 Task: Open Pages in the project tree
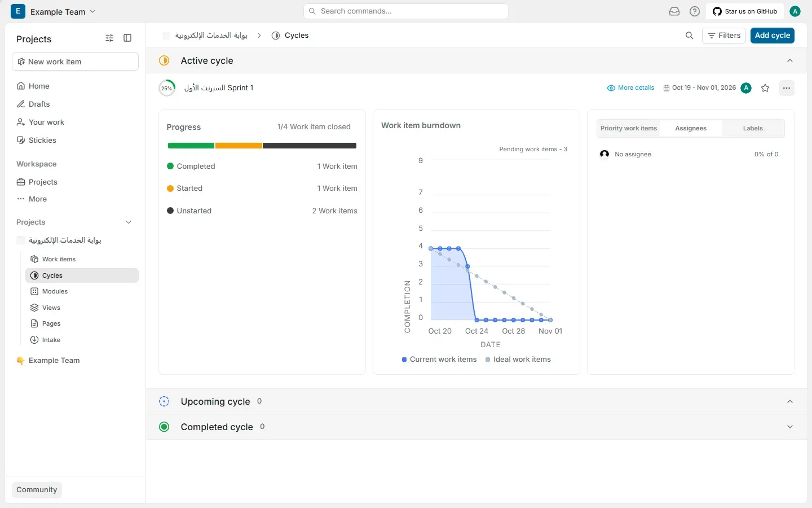coord(82,323)
